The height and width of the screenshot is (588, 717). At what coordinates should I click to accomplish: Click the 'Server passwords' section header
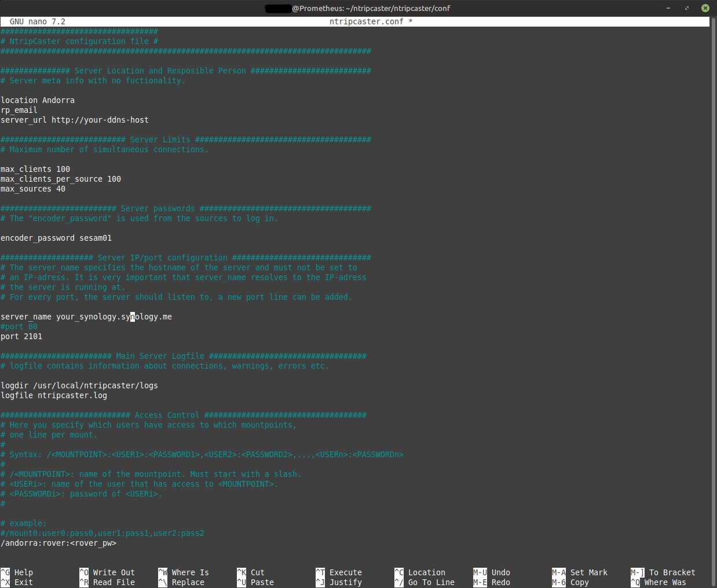[186, 208]
